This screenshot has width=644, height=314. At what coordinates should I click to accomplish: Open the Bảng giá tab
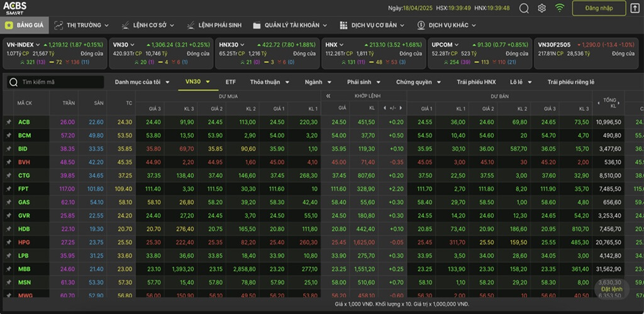[25, 25]
